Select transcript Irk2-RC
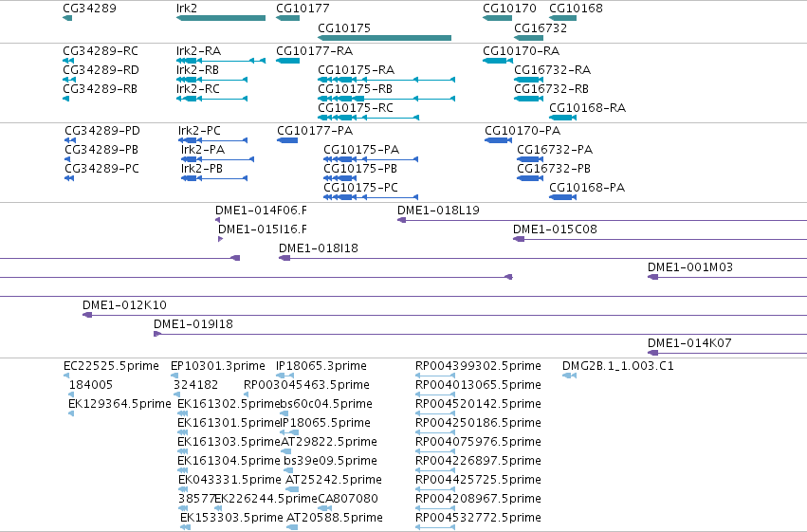The width and height of the screenshot is (807, 532). tap(198, 89)
